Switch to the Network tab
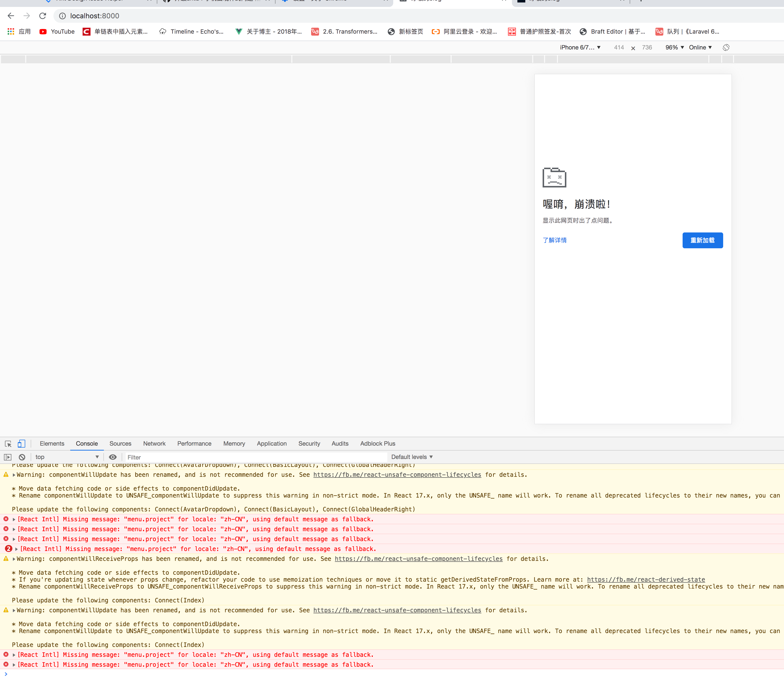Viewport: 784px width, 684px height. pos(154,444)
